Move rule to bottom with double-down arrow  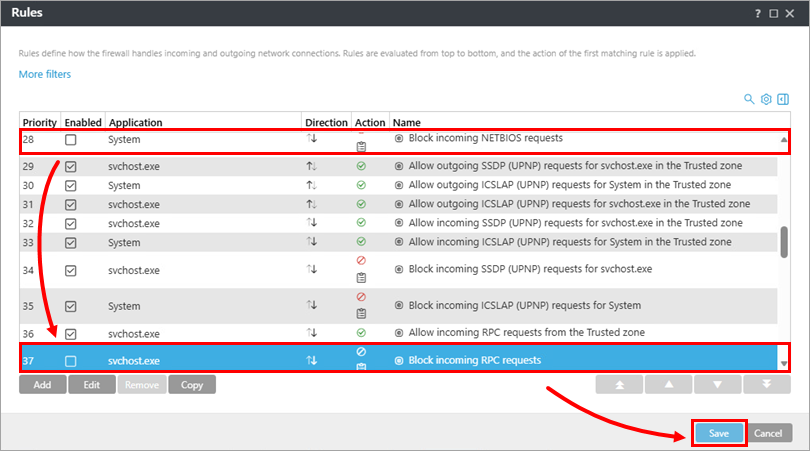(x=767, y=384)
